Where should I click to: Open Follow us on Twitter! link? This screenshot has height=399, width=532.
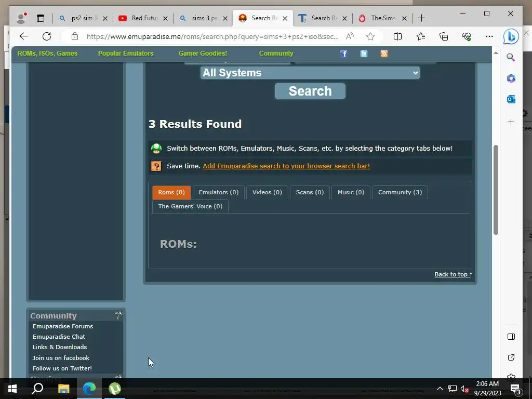(62, 368)
